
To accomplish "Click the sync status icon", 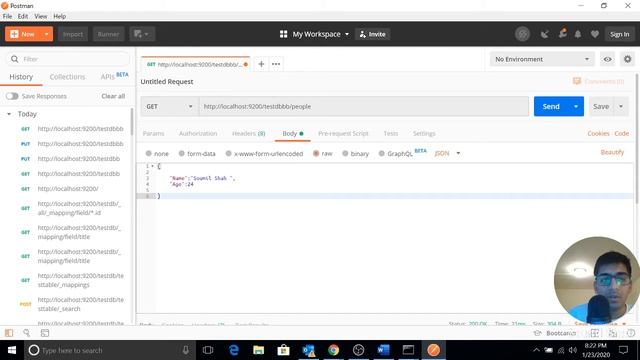I will [x=522, y=34].
